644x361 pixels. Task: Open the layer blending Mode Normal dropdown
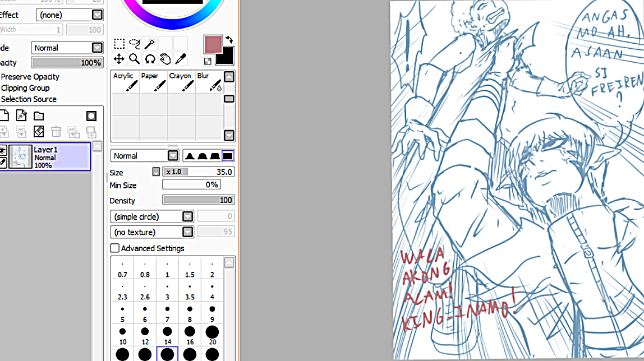click(x=67, y=48)
